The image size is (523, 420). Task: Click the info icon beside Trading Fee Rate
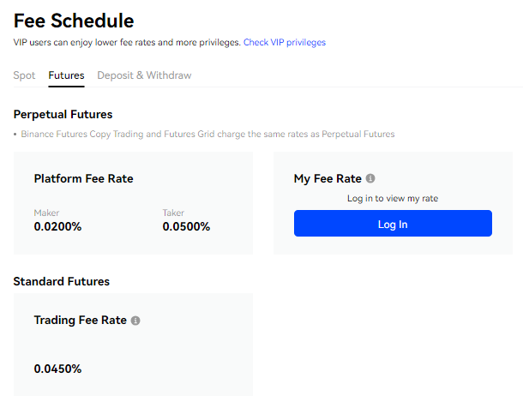coord(135,321)
